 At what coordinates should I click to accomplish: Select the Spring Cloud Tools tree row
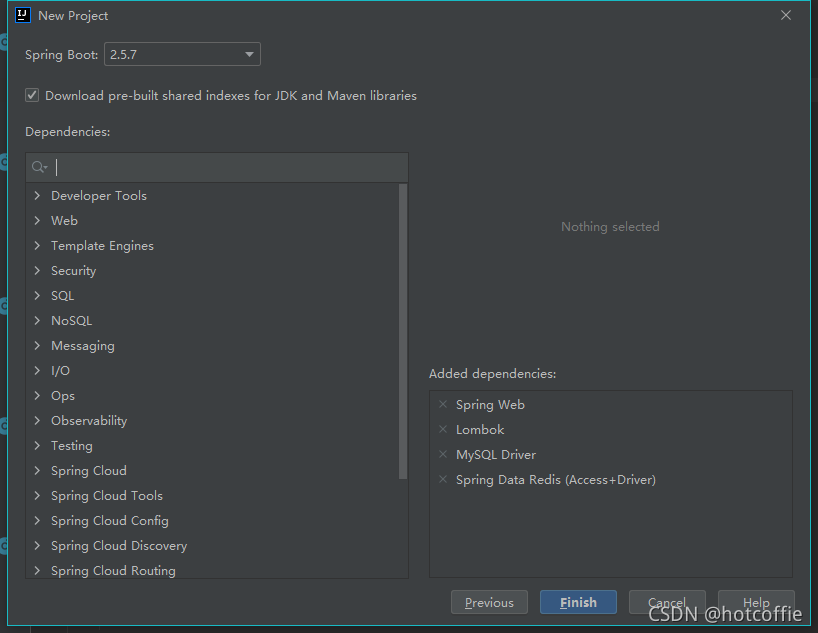(212, 496)
